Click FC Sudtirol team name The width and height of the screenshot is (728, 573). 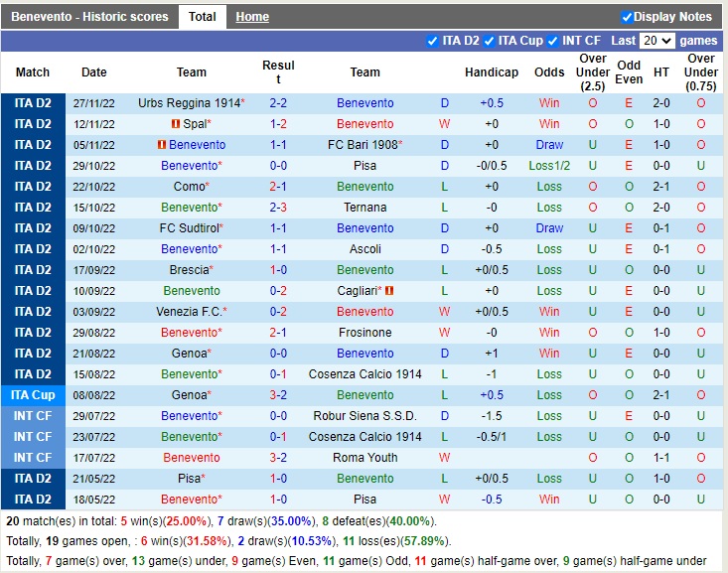189,228
